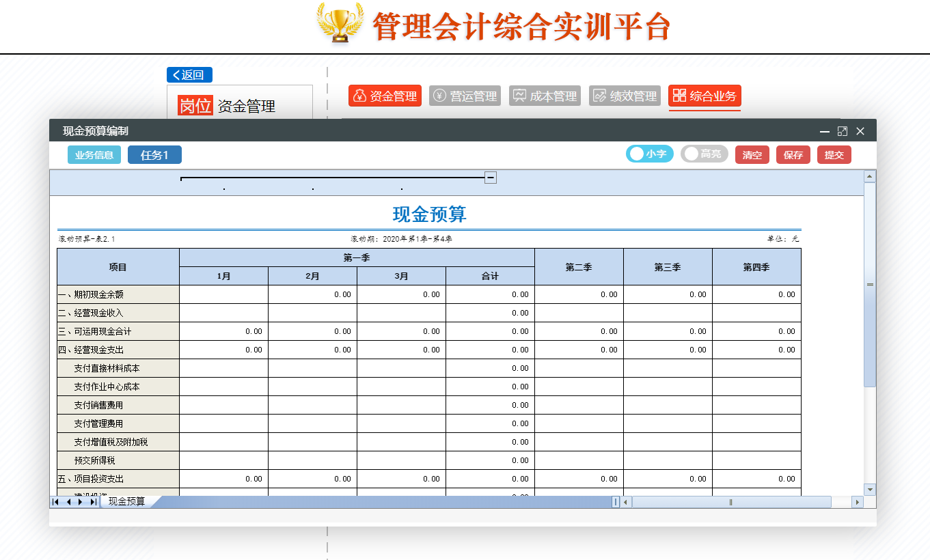This screenshot has width=930, height=560.
Task: Click the 五、项目投资支出 row label
Action: [x=118, y=479]
